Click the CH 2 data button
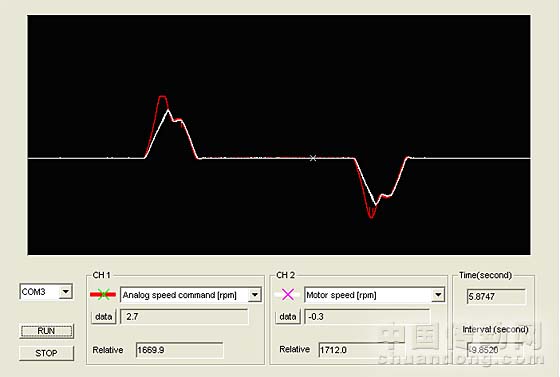Viewport: 560px width, 377px height. click(288, 317)
